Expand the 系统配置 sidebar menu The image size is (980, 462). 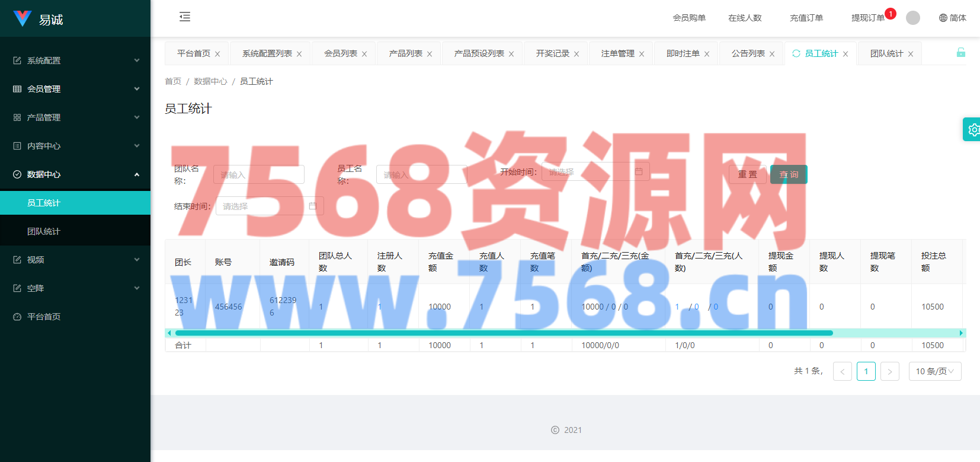tap(75, 60)
